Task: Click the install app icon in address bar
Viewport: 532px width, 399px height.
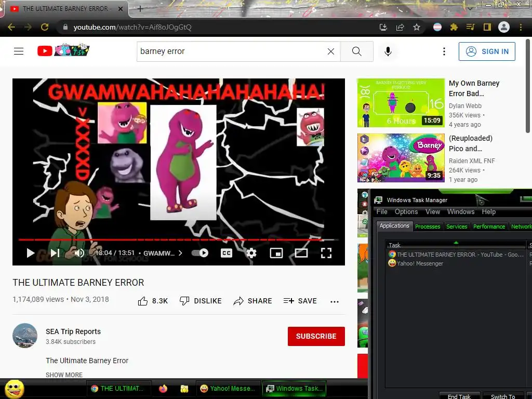Action: 383,27
